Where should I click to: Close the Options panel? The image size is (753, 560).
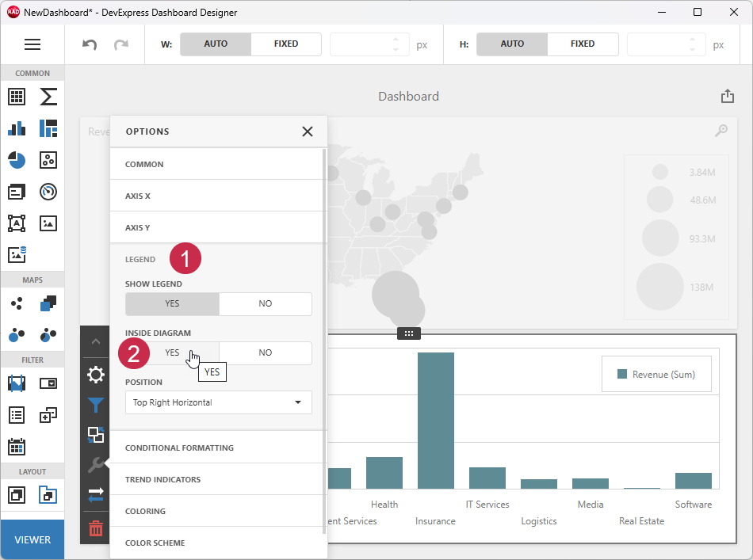click(308, 131)
